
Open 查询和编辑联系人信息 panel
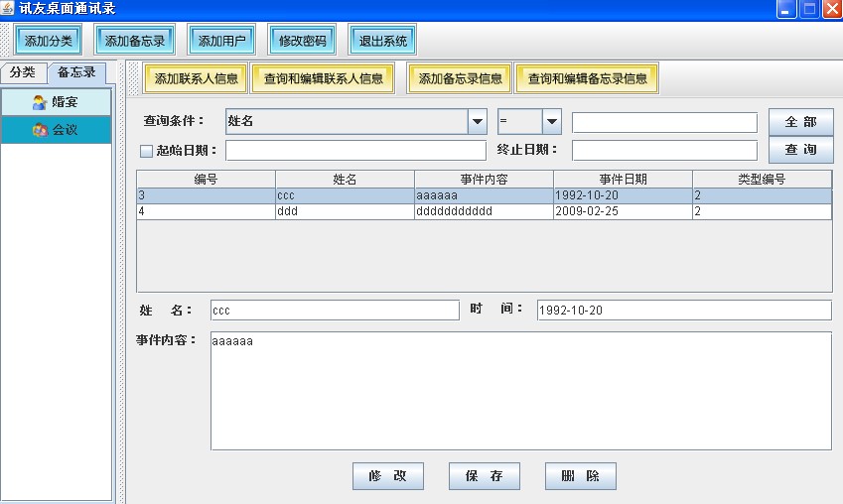(x=323, y=78)
